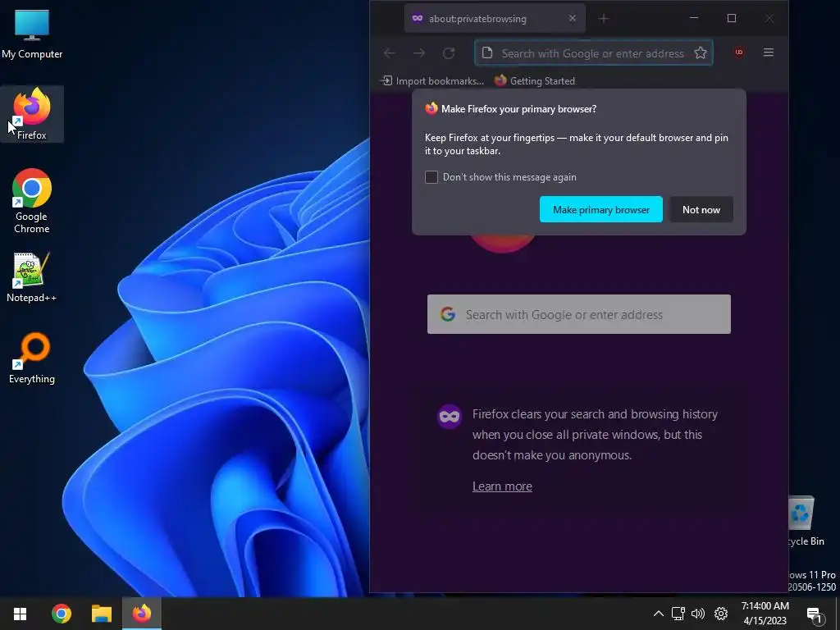
Task: Close the about:privatebrowsing tab
Action: (572, 18)
